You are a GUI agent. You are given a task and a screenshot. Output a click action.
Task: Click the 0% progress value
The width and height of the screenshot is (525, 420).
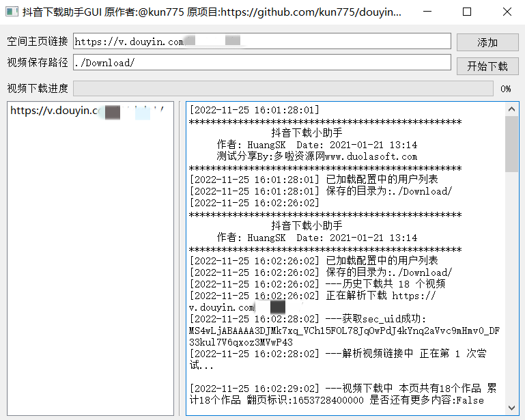coord(506,89)
